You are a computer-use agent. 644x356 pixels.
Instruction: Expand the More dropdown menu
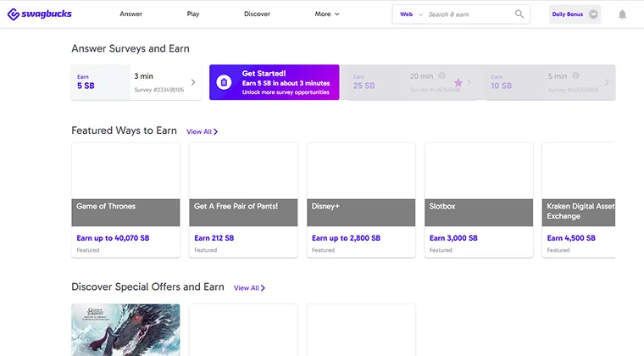[x=327, y=14]
